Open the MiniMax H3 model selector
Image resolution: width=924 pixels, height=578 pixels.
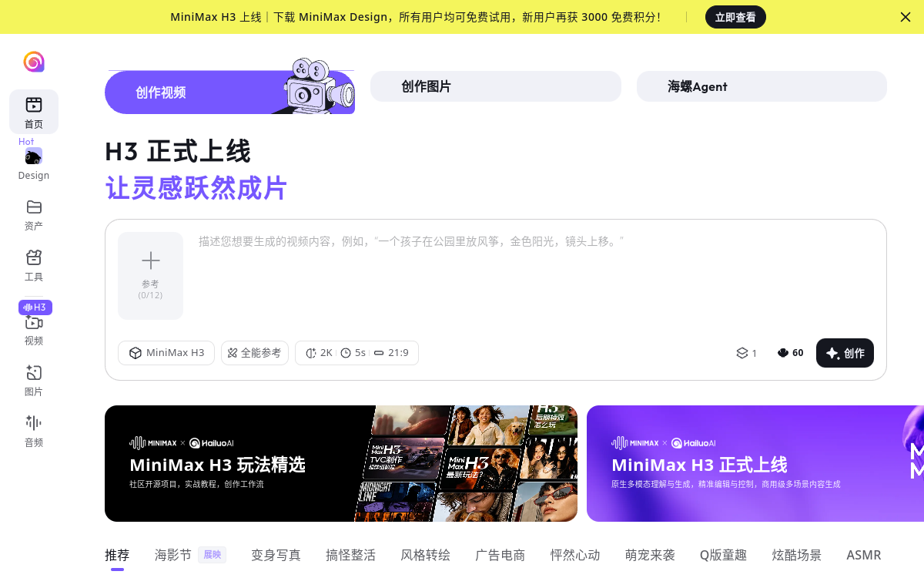(166, 353)
